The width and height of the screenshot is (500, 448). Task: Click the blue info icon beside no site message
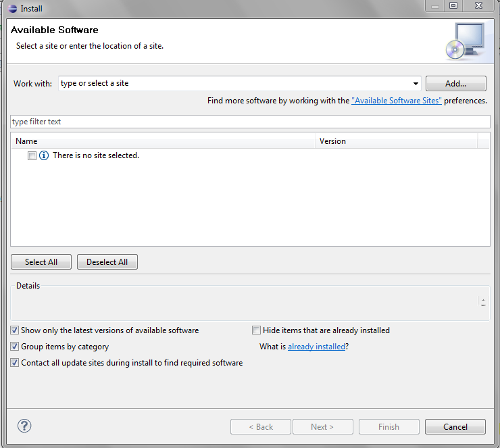(x=44, y=155)
